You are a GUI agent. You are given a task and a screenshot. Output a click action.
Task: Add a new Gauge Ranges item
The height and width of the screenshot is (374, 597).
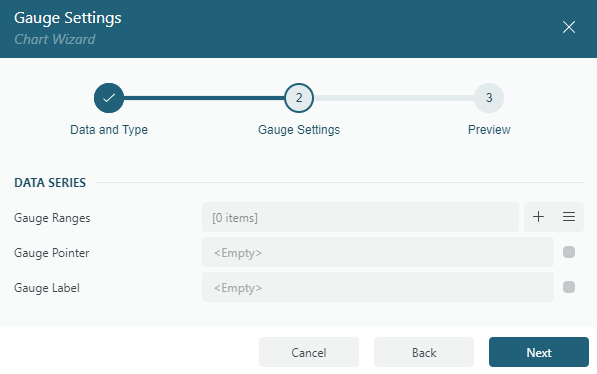[538, 217]
